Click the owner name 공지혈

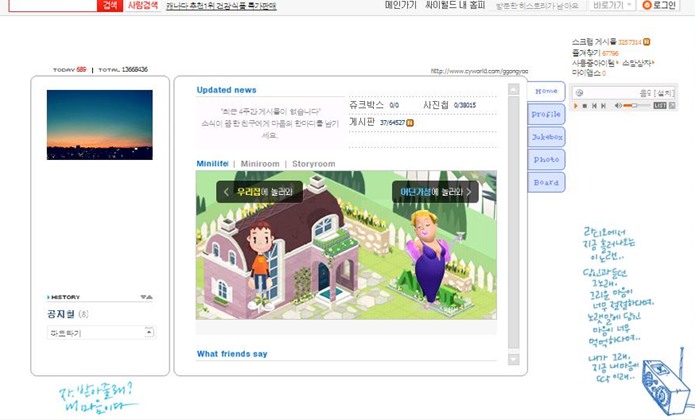[61, 314]
